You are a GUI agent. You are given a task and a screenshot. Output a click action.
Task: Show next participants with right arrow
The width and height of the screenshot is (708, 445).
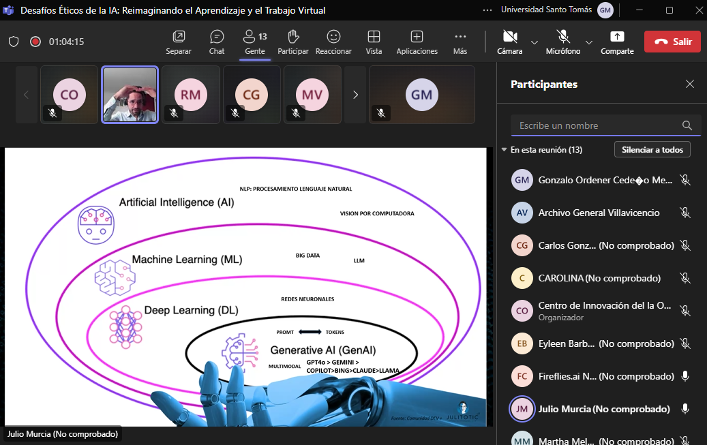click(355, 95)
